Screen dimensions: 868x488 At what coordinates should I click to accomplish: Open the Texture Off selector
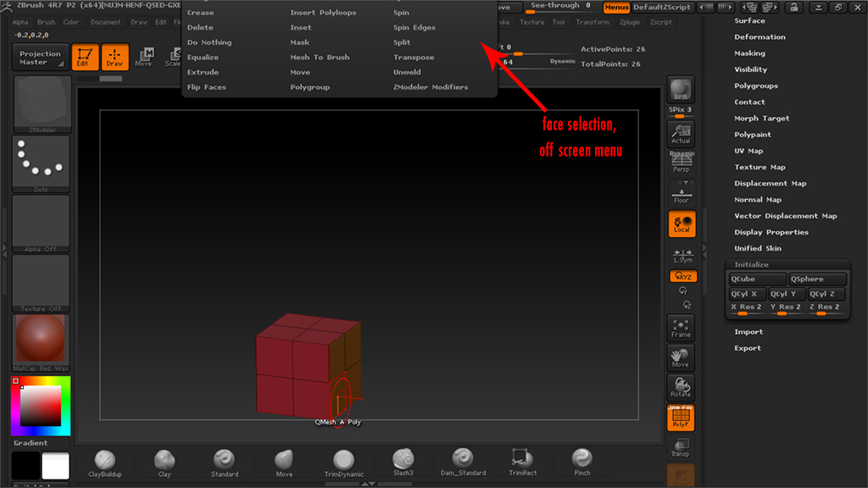[41, 284]
